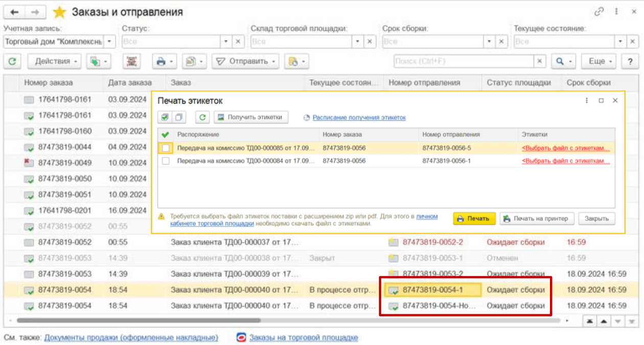644x345 pixels.
Task: Open the Отправить menu
Action: click(x=245, y=61)
